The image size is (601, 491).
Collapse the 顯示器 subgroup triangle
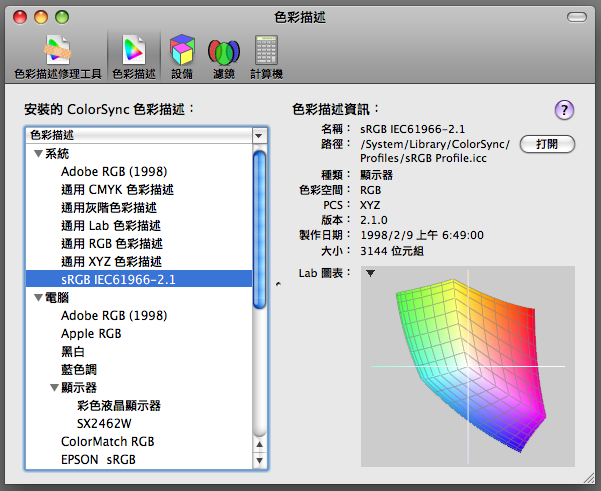(x=54, y=388)
